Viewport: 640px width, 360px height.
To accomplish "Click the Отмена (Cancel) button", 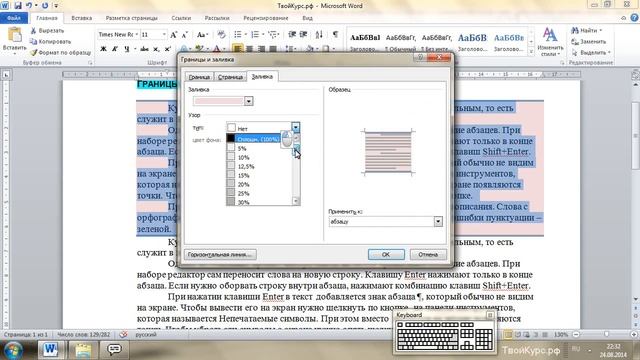I will pyautogui.click(x=428, y=254).
